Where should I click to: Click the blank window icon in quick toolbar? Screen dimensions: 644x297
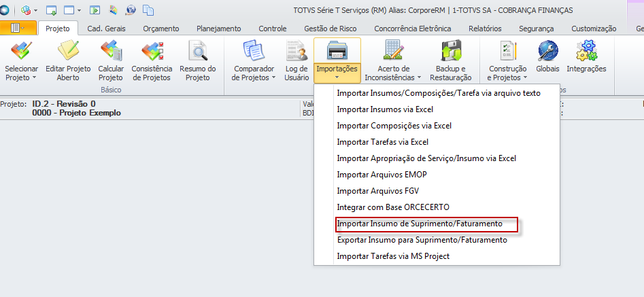click(69, 10)
